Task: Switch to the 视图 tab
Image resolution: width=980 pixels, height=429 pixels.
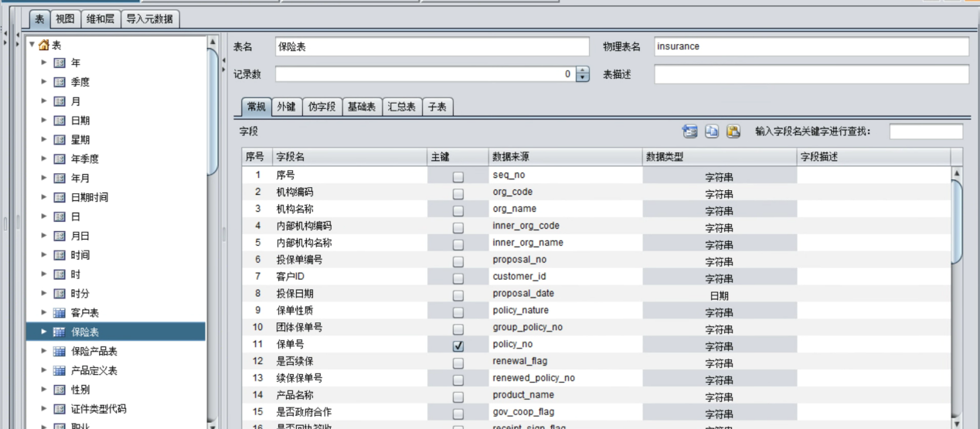Action: (x=65, y=19)
